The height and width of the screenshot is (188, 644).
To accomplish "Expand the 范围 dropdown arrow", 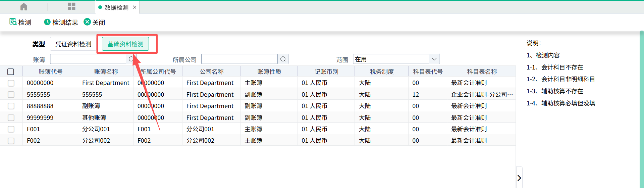I will pos(434,59).
